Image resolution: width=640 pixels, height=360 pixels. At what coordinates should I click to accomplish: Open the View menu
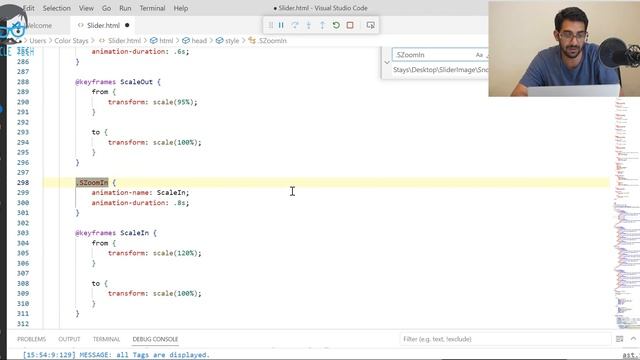(x=86, y=8)
